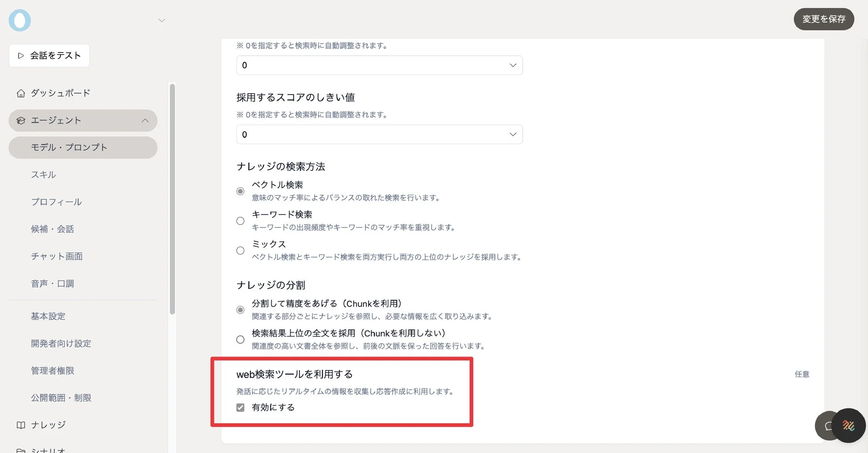Uncheck 有効にする for the web search tool
The width and height of the screenshot is (868, 453).
coord(240,407)
